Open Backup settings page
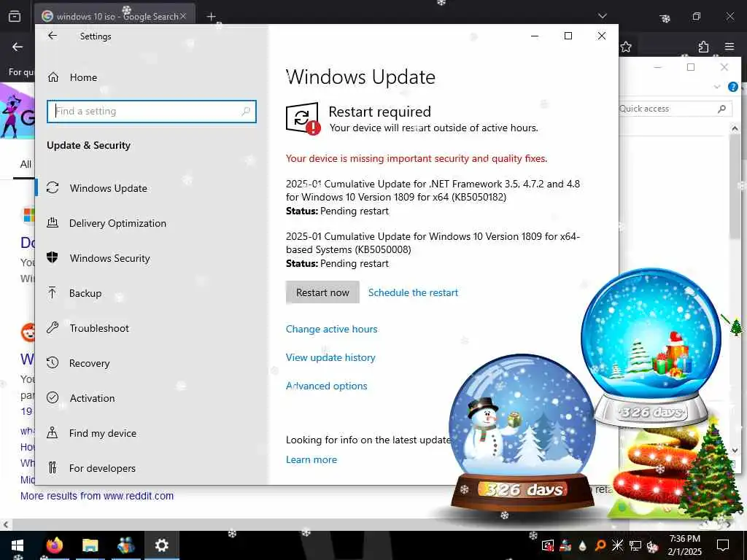747x560 pixels. [x=85, y=293]
